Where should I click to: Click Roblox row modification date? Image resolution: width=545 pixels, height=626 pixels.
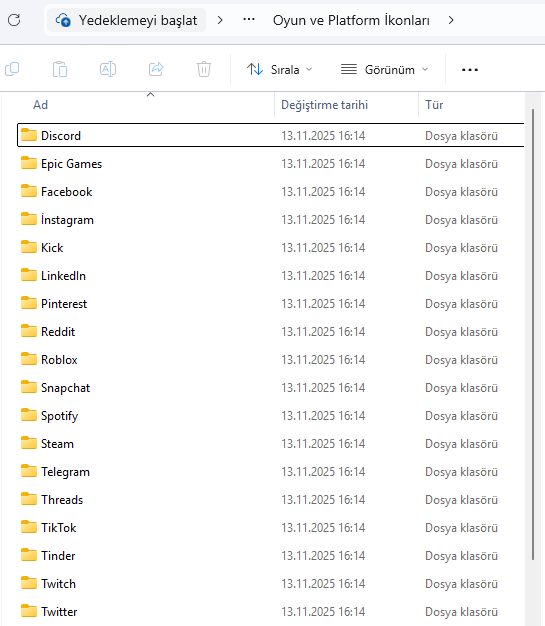323,359
